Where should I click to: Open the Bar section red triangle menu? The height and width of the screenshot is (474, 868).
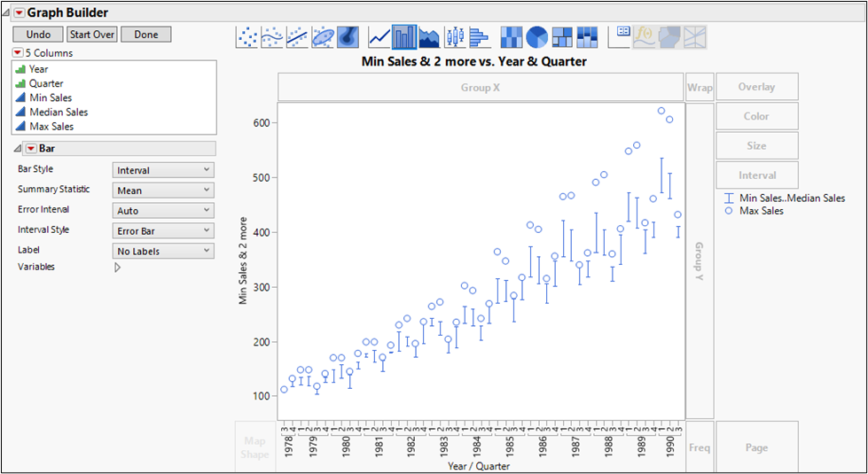31,148
